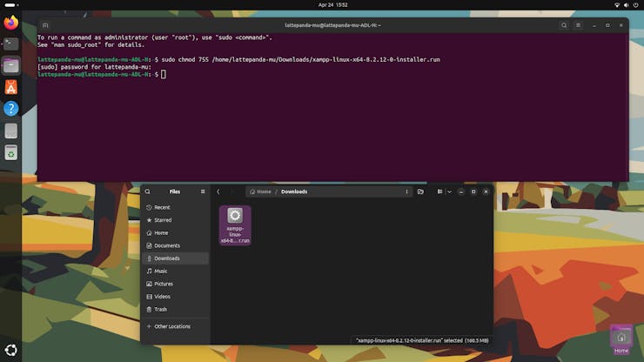Open the Help icon in dock

click(x=10, y=109)
